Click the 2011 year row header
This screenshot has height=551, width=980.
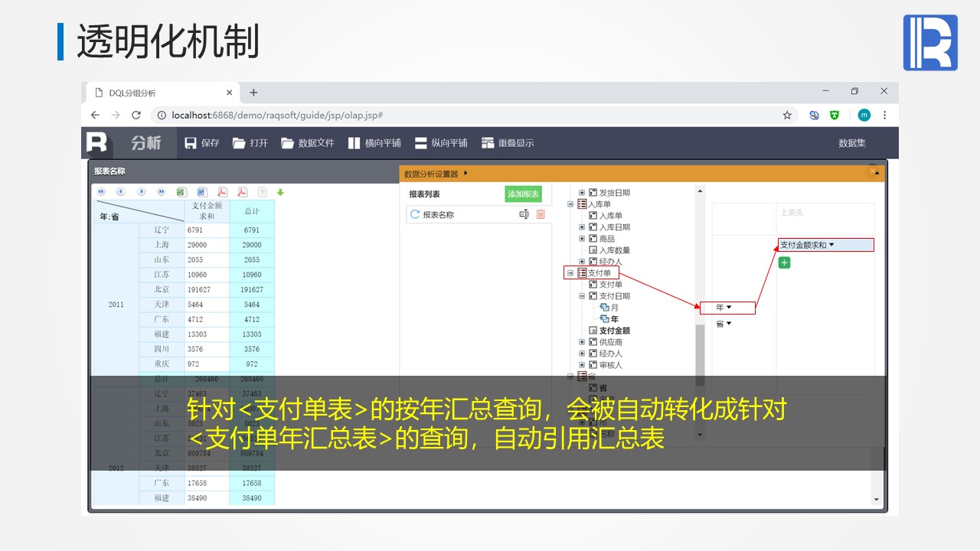[116, 305]
